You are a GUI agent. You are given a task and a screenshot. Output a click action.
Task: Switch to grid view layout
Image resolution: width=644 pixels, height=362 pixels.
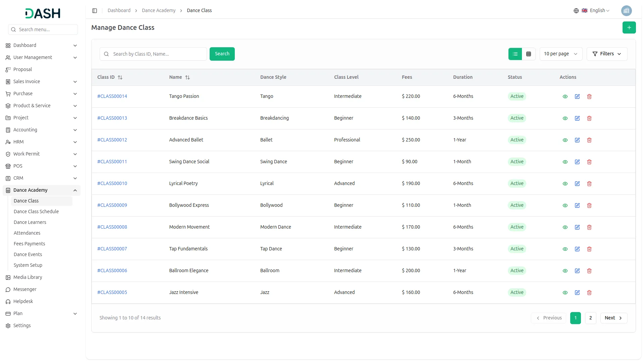pos(528,54)
